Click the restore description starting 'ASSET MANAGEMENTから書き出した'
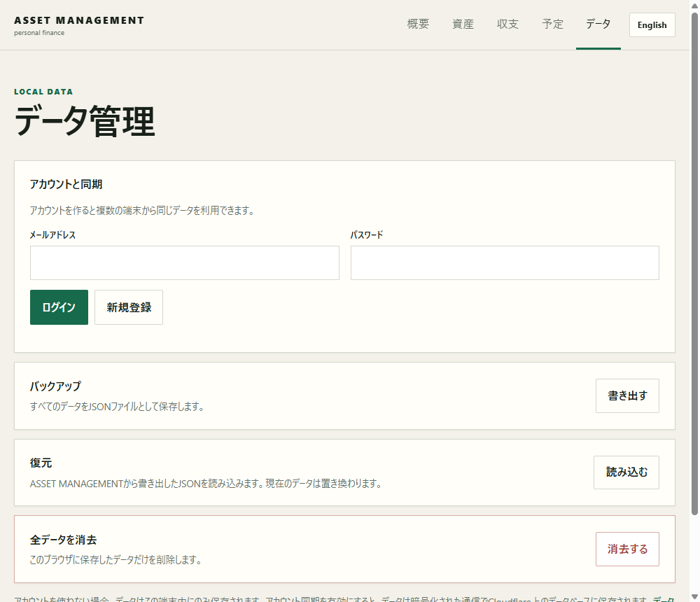This screenshot has height=602, width=700. click(x=206, y=484)
